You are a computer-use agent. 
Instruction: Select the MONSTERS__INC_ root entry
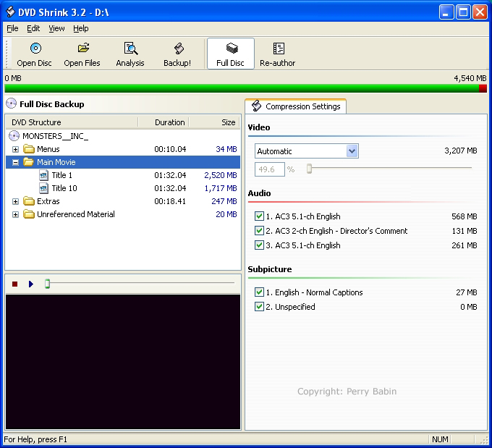(55, 136)
